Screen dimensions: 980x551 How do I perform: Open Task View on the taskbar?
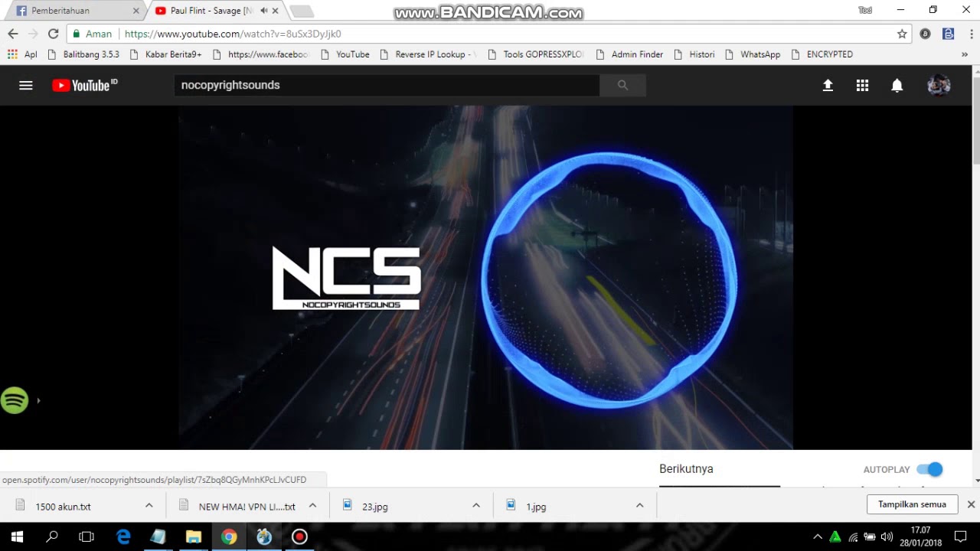click(x=87, y=536)
